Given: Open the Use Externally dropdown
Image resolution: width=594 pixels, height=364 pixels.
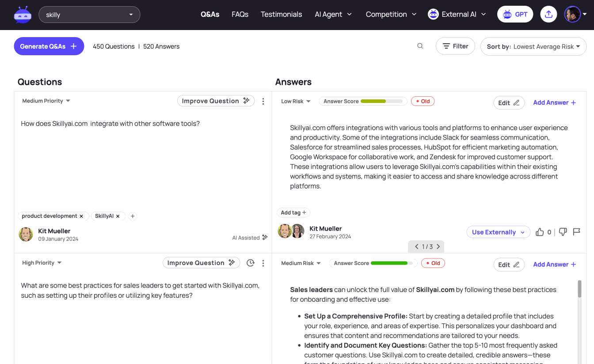Looking at the screenshot, I should coord(498,232).
